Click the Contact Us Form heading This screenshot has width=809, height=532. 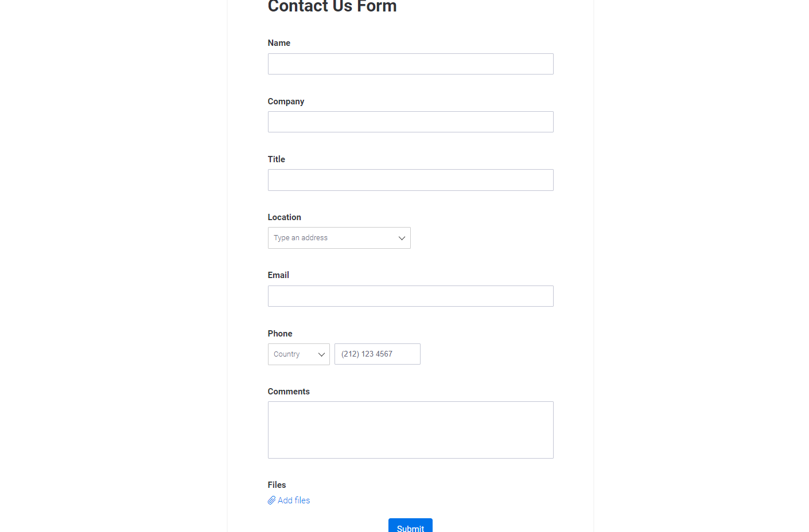[x=332, y=7]
